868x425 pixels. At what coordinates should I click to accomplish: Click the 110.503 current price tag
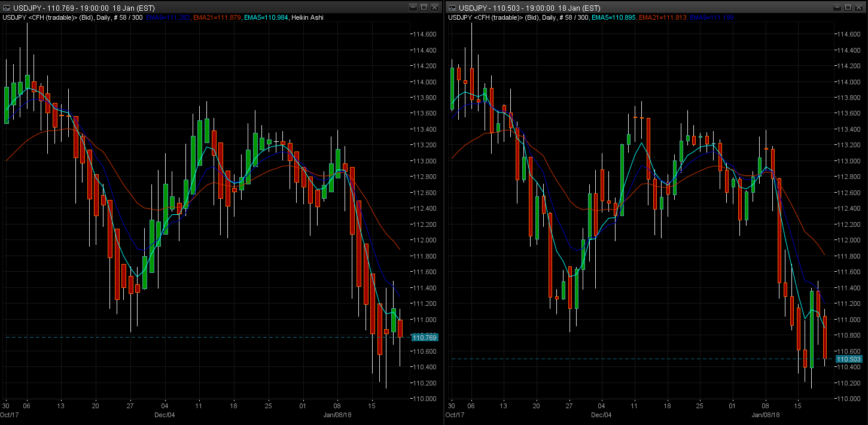click(x=848, y=359)
